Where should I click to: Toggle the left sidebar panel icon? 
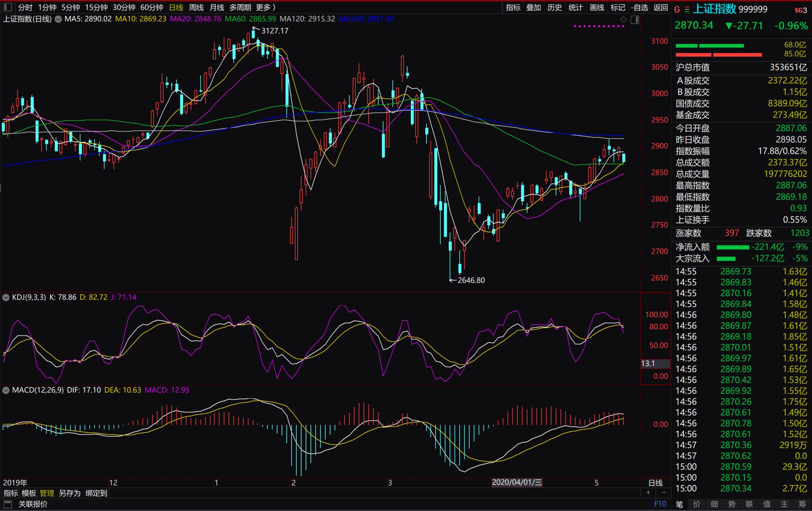point(8,7)
